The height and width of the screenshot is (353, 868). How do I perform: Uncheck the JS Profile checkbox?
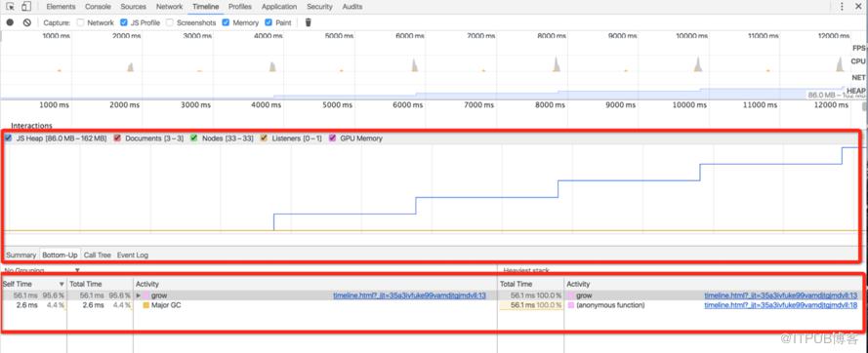pyautogui.click(x=124, y=22)
